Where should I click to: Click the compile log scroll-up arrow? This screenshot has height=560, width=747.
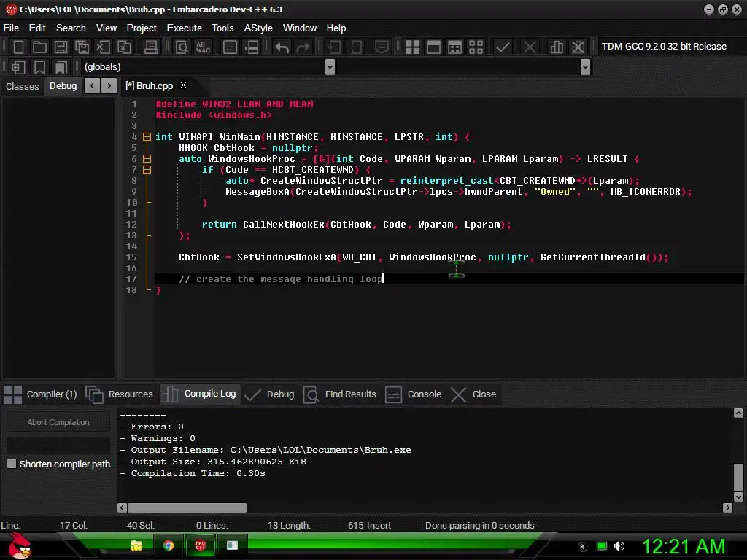[738, 413]
